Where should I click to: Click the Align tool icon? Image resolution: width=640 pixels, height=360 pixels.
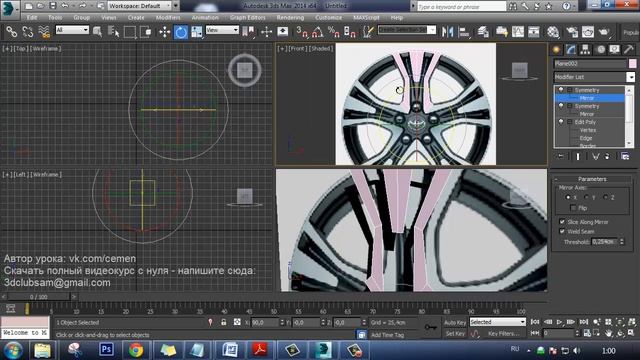pos(464,31)
